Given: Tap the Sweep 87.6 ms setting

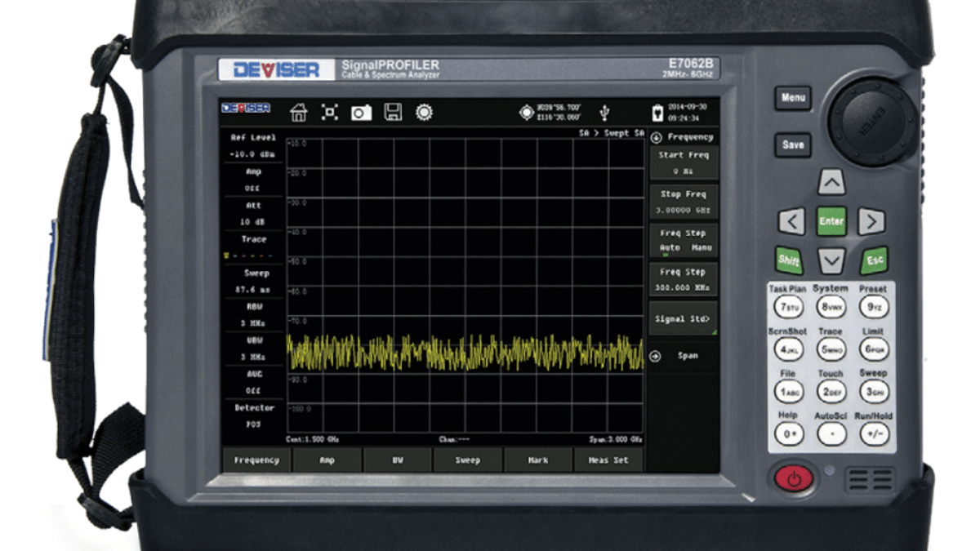Looking at the screenshot, I should (253, 282).
